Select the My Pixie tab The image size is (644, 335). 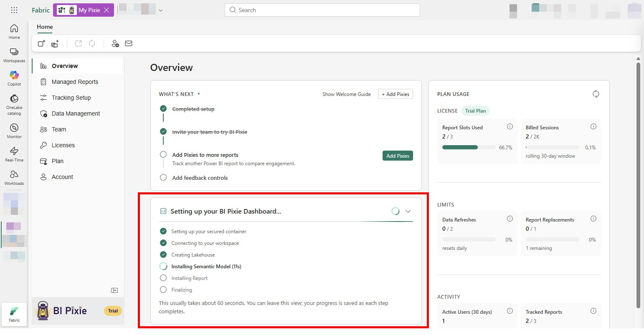tap(84, 10)
